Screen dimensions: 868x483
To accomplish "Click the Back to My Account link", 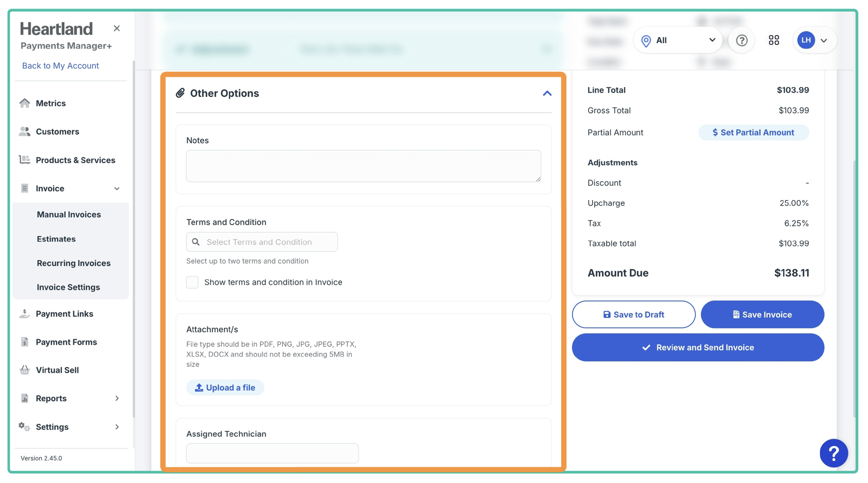I will 60,66.
